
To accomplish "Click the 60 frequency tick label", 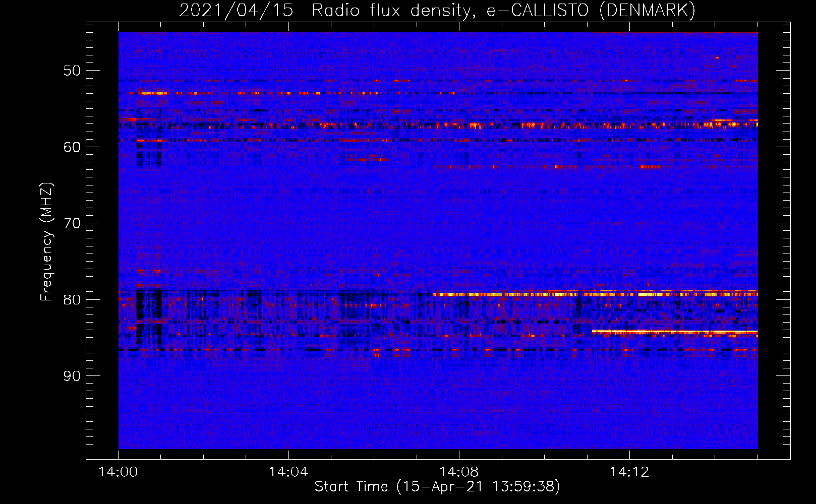I will click(x=72, y=147).
